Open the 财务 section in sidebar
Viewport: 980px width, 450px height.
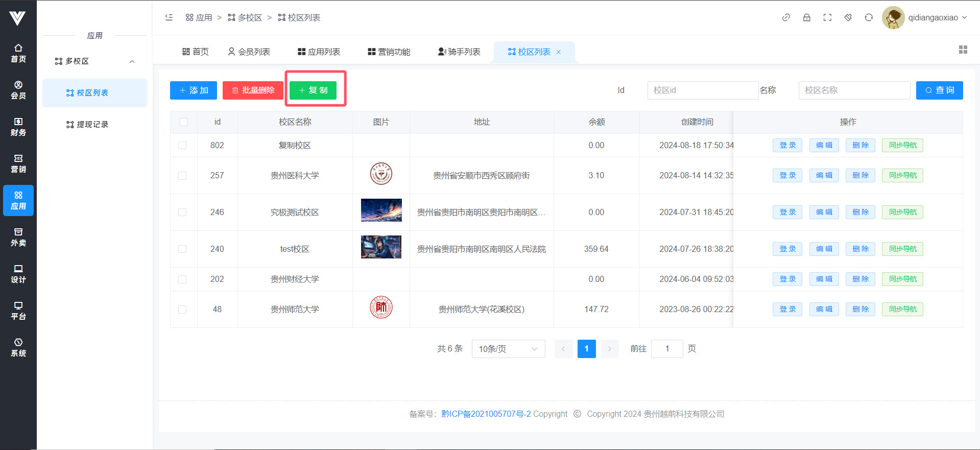pos(18,127)
